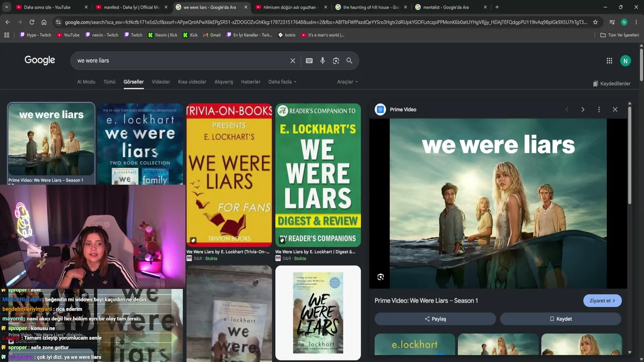Open the Trivia-On-Books 'For Fans' image
The height and width of the screenshot is (362, 644).
(x=229, y=175)
